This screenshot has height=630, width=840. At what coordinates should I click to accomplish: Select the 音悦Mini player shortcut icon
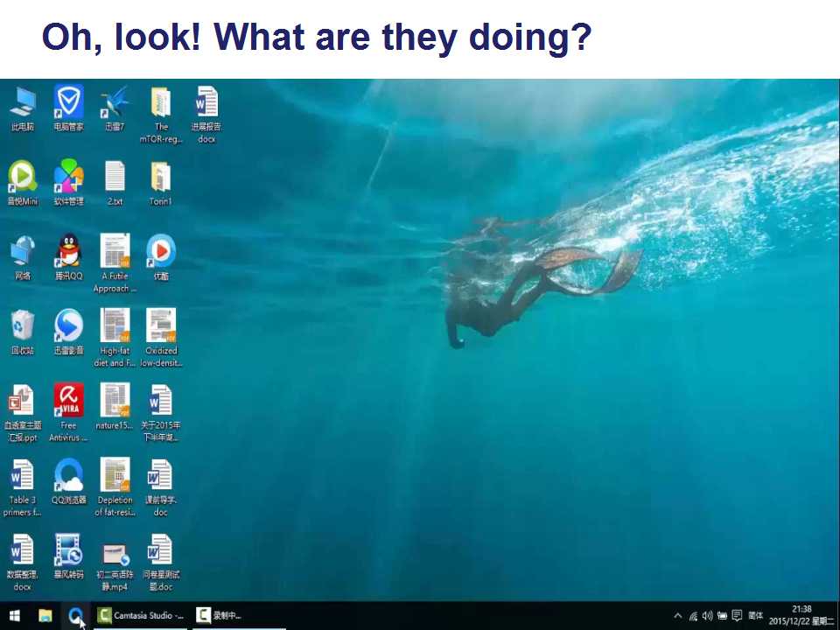[23, 177]
